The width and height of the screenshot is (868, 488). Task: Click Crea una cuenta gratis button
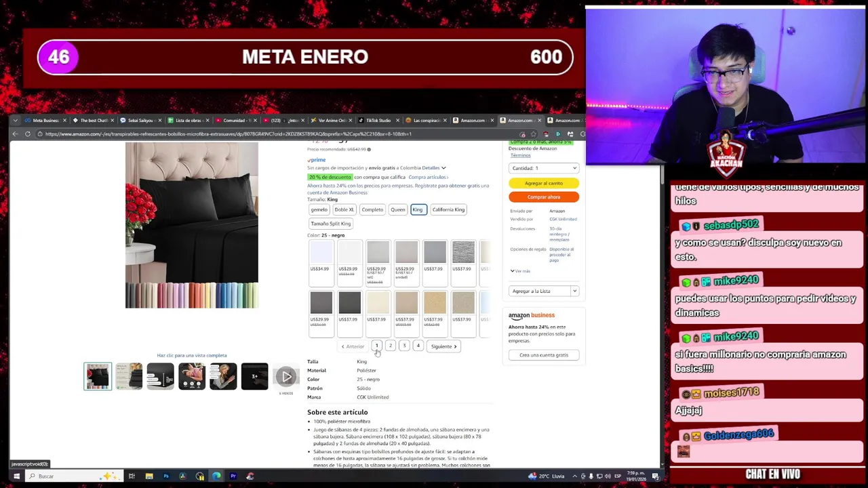[x=544, y=355]
